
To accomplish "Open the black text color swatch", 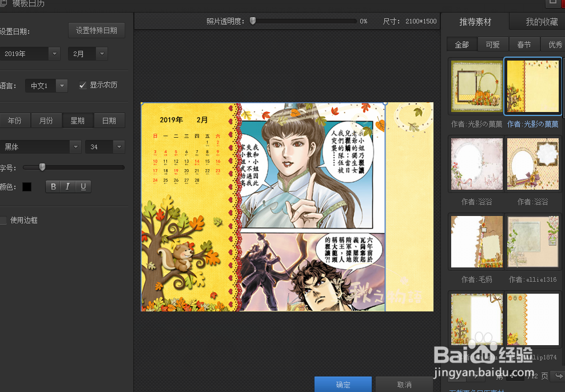I will pos(27,187).
